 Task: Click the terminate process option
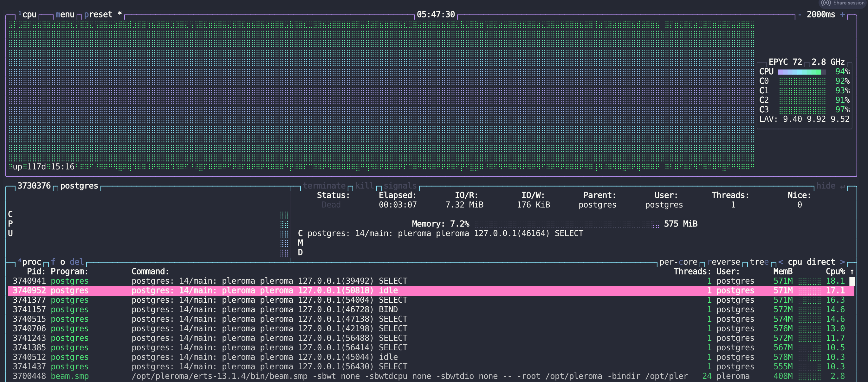coord(324,186)
